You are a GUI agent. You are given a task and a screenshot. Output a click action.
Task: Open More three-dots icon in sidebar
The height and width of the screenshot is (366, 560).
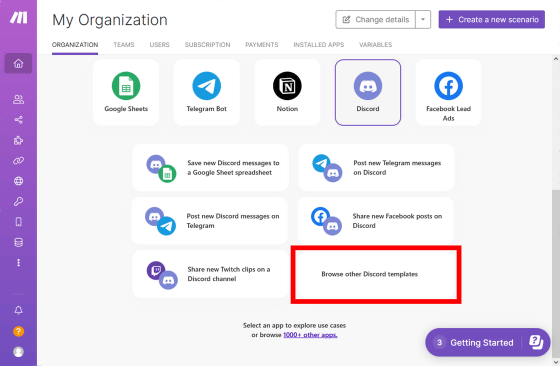(x=18, y=263)
